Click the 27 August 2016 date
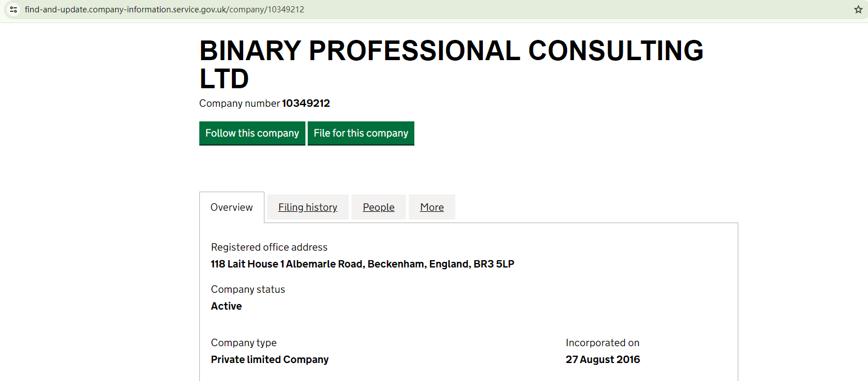This screenshot has width=868, height=381. [x=602, y=360]
